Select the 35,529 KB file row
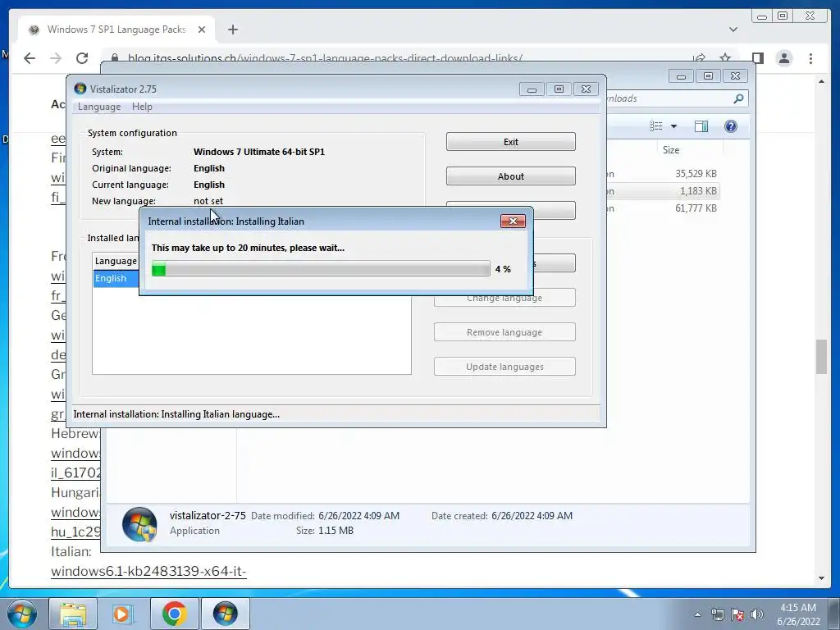 pos(663,174)
